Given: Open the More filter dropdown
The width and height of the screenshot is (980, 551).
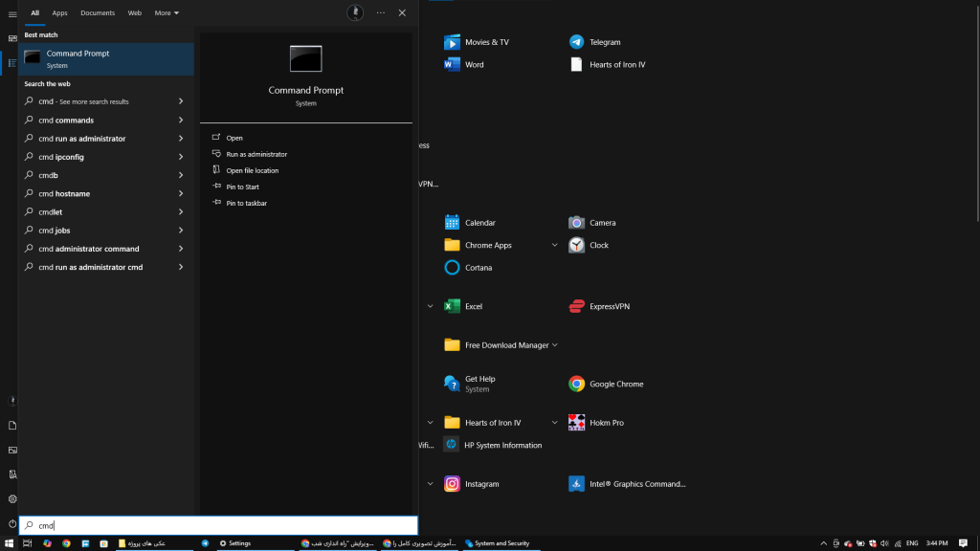Looking at the screenshot, I should tap(167, 13).
